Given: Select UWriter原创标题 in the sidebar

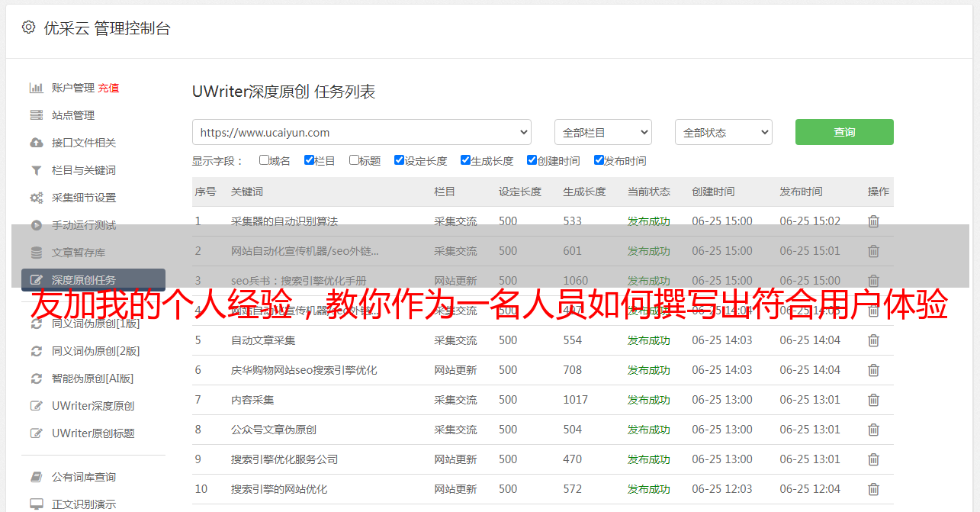Looking at the screenshot, I should point(93,433).
